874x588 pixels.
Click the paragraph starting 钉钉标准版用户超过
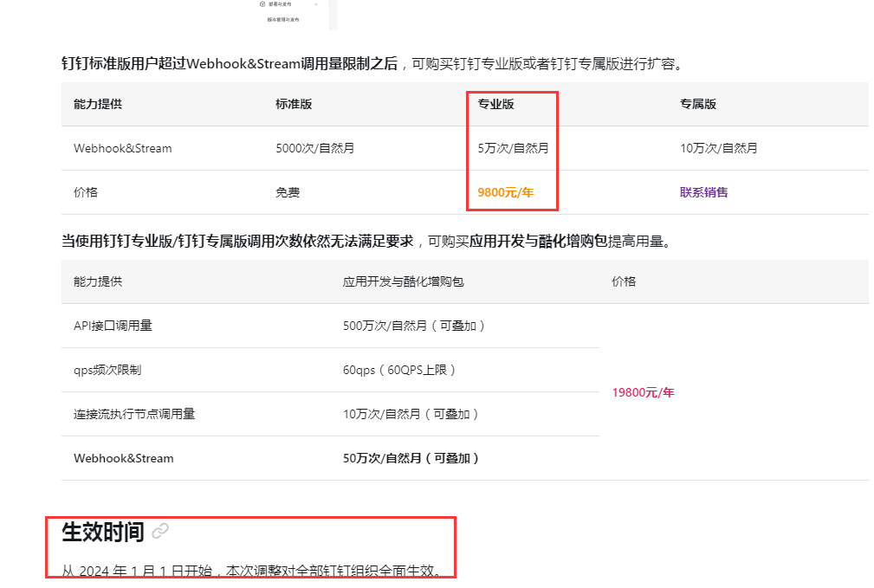[372, 63]
